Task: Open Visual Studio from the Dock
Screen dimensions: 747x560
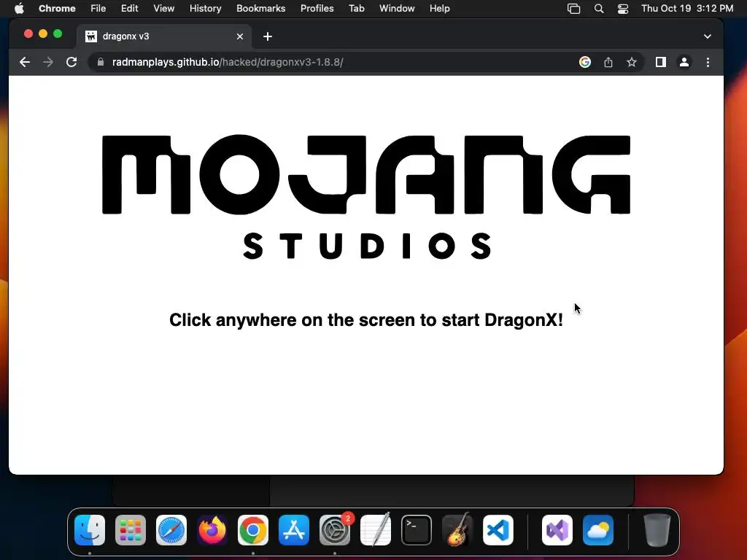Action: coord(557,530)
